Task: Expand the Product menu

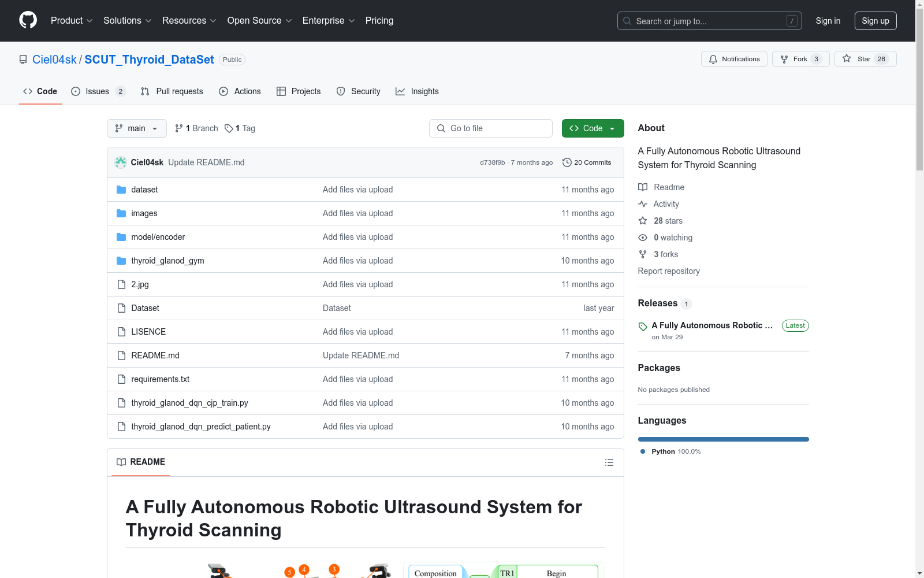Action: 72,21
